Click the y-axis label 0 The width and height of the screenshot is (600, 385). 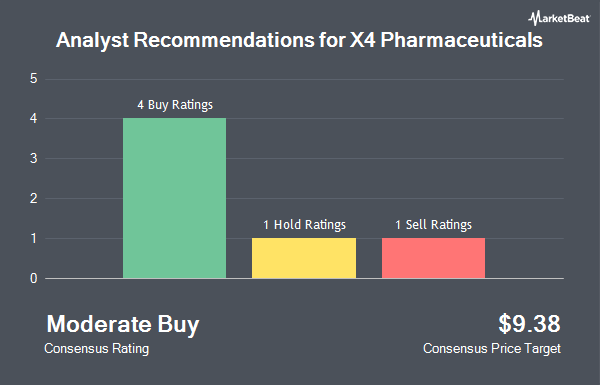(x=34, y=278)
